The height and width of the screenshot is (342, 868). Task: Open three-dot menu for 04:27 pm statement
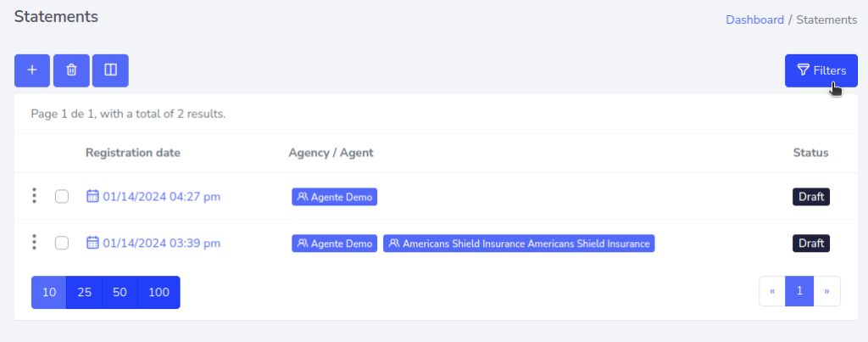pos(34,196)
